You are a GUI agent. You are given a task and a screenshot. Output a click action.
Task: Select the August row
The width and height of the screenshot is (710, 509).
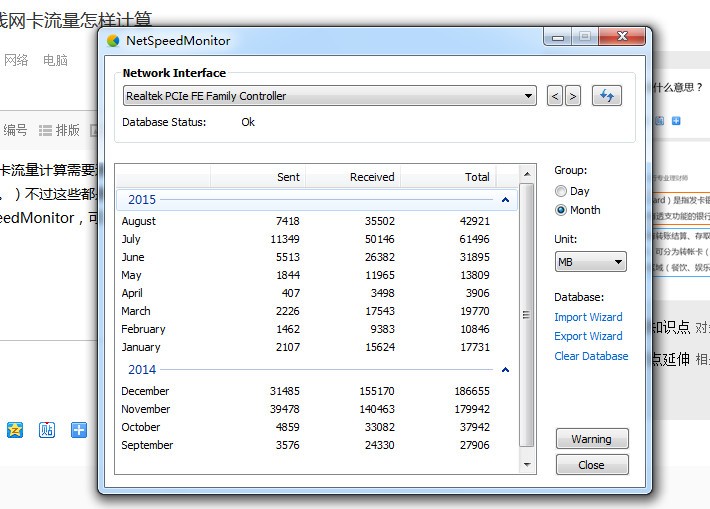click(316, 221)
